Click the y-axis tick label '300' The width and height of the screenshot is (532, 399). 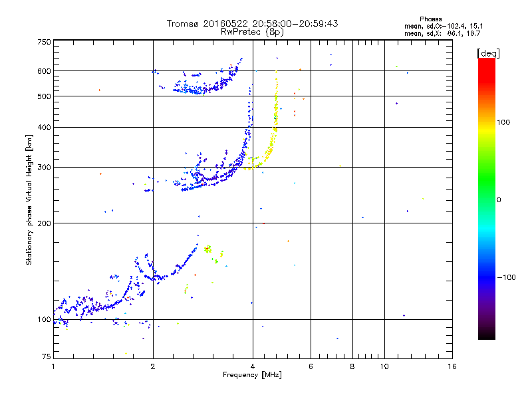[x=44, y=168]
